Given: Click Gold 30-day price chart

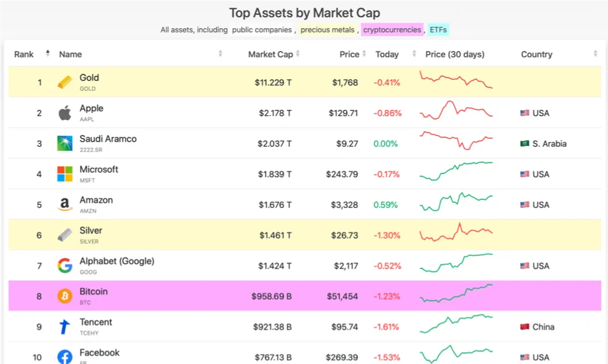Looking at the screenshot, I should tap(456, 80).
